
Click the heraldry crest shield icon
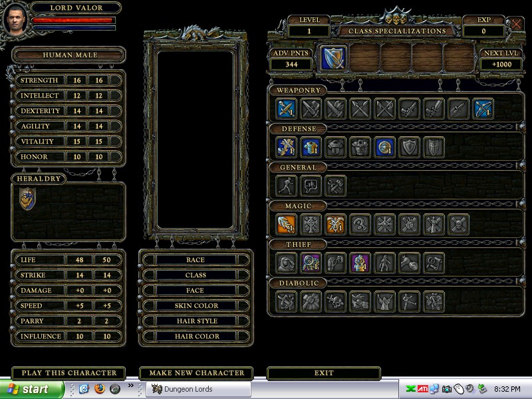[27, 199]
